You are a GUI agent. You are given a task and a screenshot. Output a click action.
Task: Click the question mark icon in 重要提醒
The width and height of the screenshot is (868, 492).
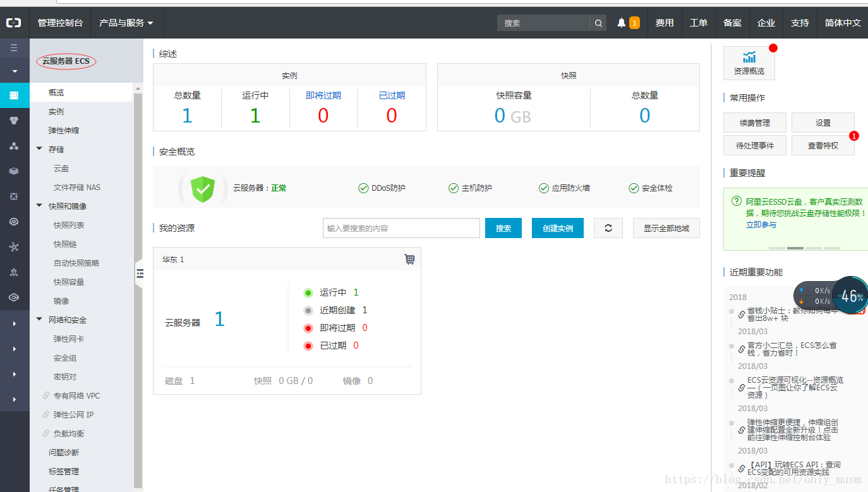pos(736,201)
